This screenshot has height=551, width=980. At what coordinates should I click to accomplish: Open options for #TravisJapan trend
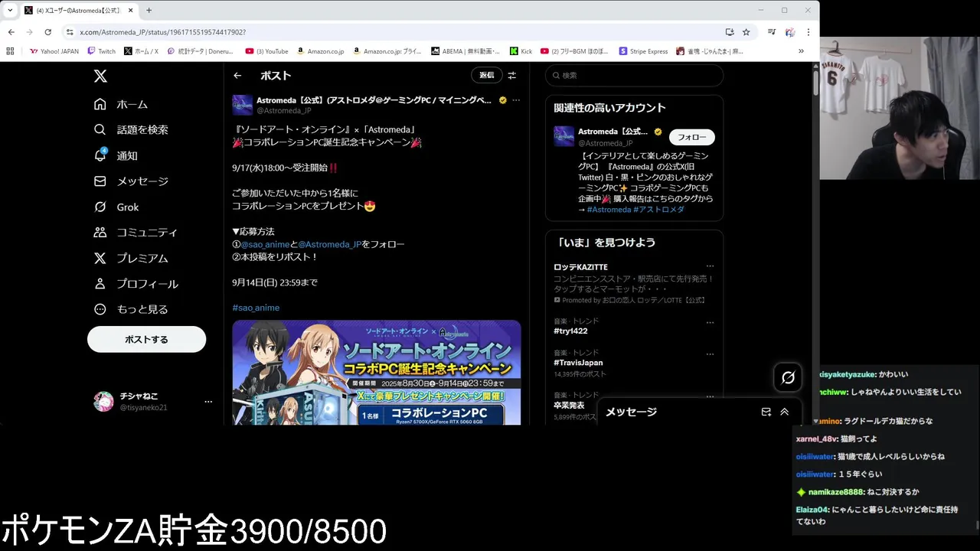pos(710,354)
